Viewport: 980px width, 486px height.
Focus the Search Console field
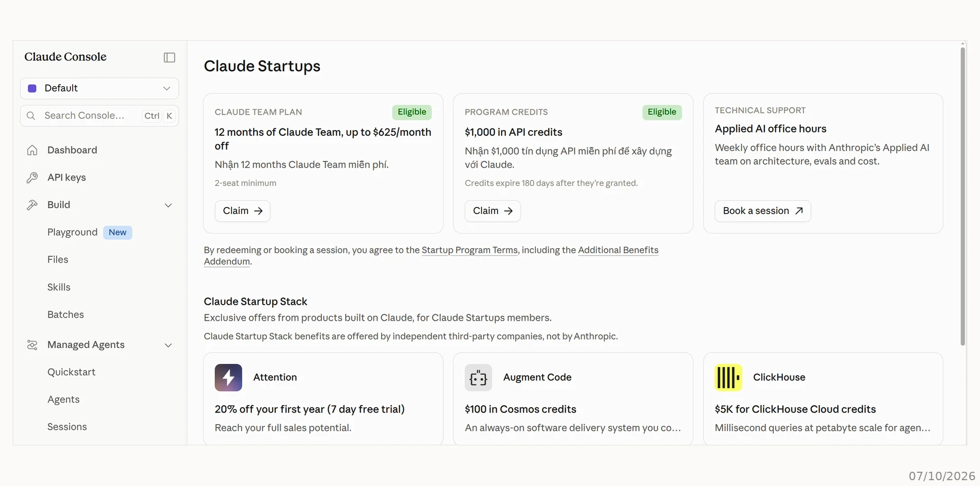point(99,116)
